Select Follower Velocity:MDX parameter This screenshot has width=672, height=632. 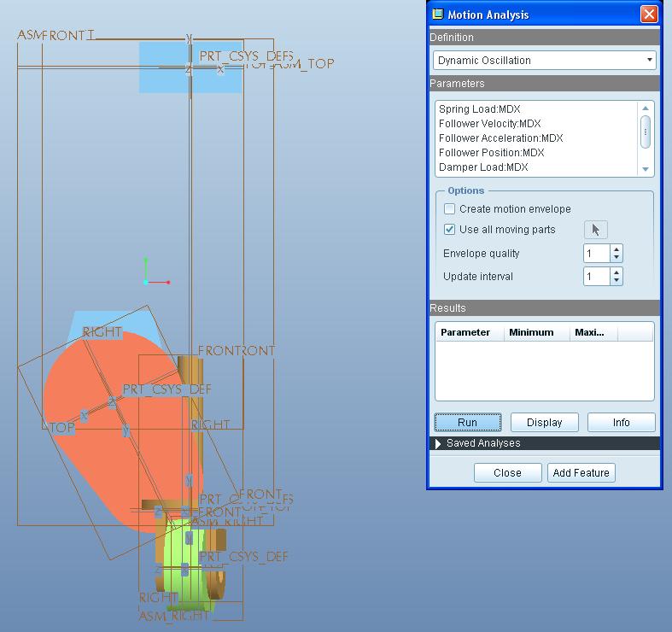(x=489, y=124)
